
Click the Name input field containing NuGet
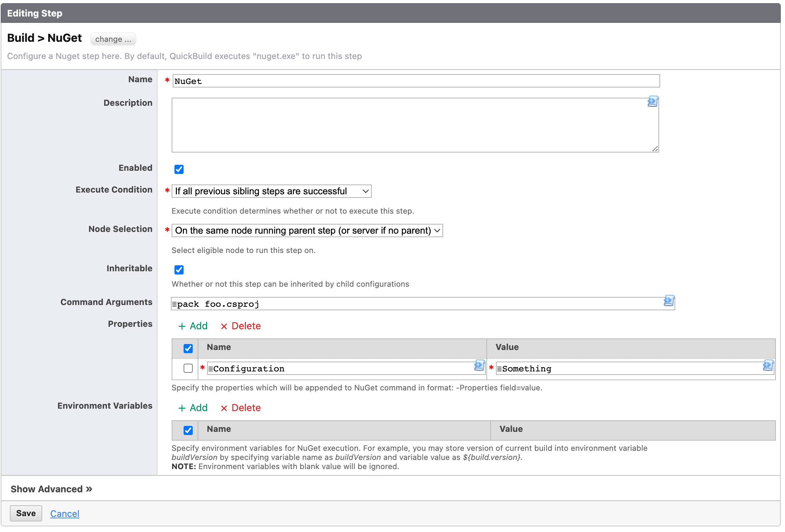coord(416,81)
